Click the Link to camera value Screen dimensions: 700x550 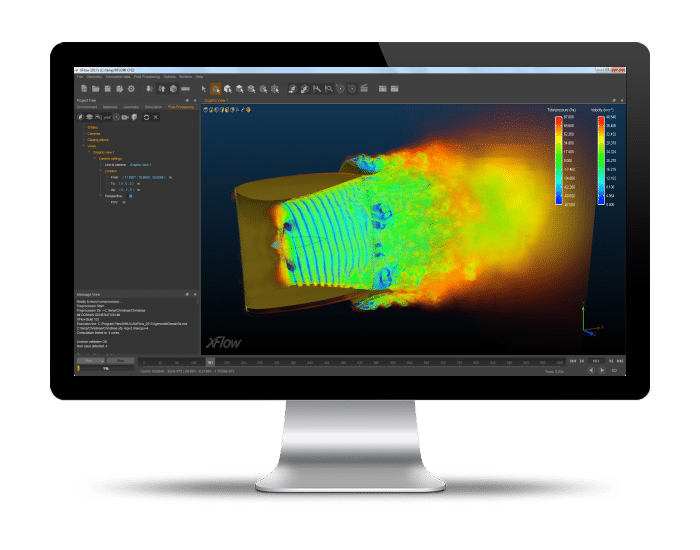click(141, 165)
